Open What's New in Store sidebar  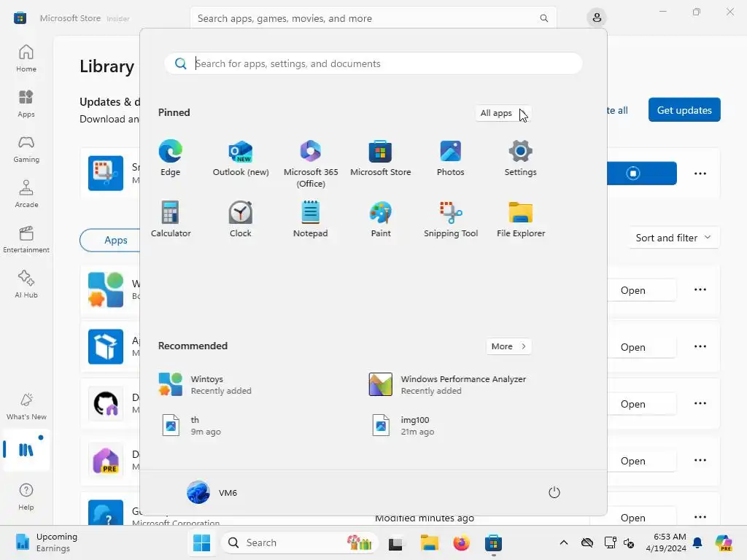26,406
